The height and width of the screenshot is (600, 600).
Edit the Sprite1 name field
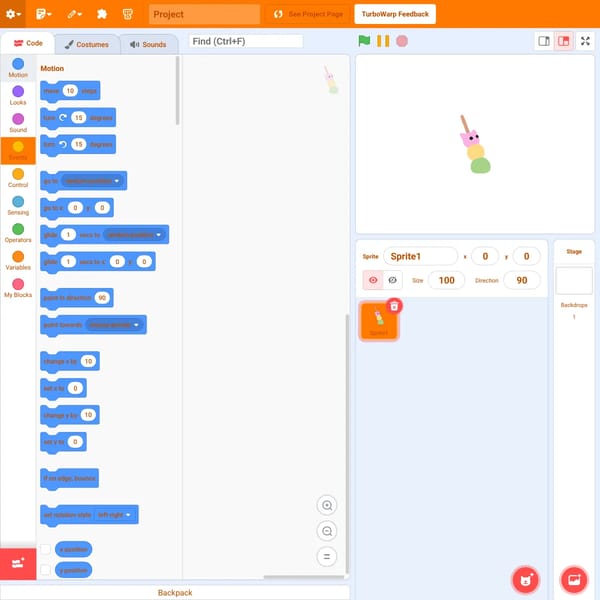coord(420,256)
